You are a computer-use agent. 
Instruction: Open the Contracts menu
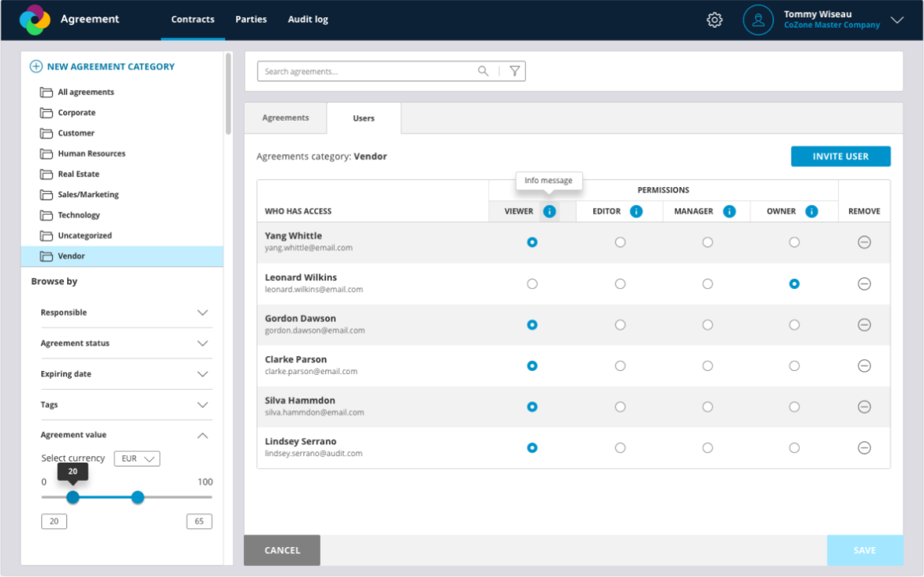[193, 20]
